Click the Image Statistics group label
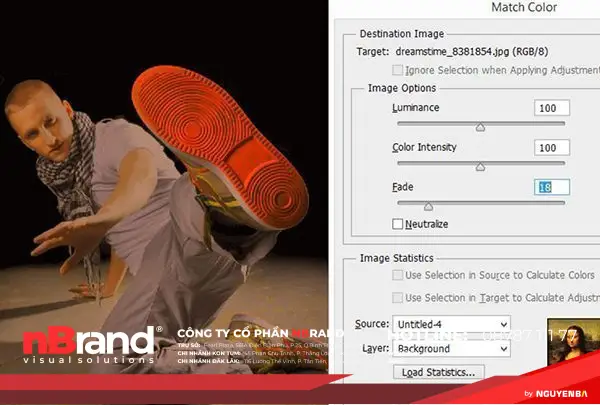 (x=396, y=258)
